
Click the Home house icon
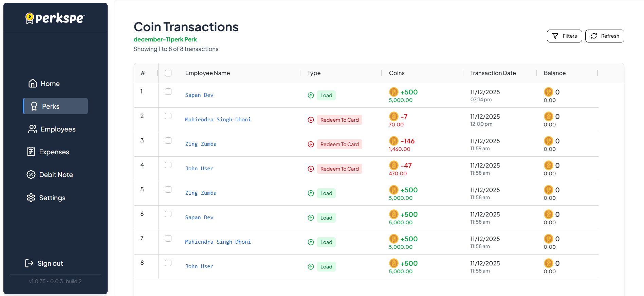(33, 83)
